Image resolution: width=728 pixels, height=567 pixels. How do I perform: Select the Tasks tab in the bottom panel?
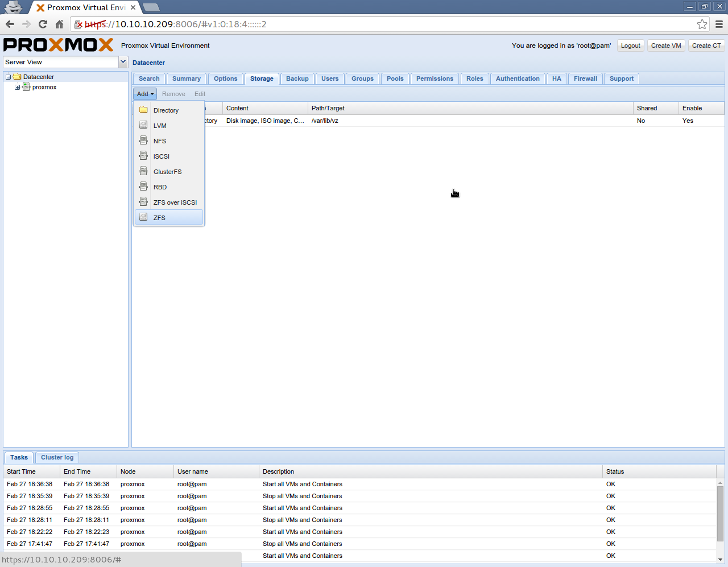[x=19, y=457]
